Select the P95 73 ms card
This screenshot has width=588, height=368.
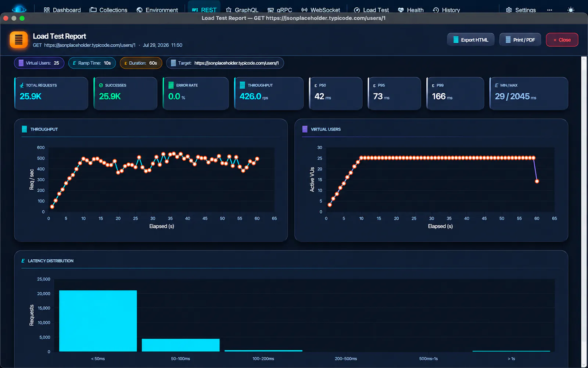[394, 93]
